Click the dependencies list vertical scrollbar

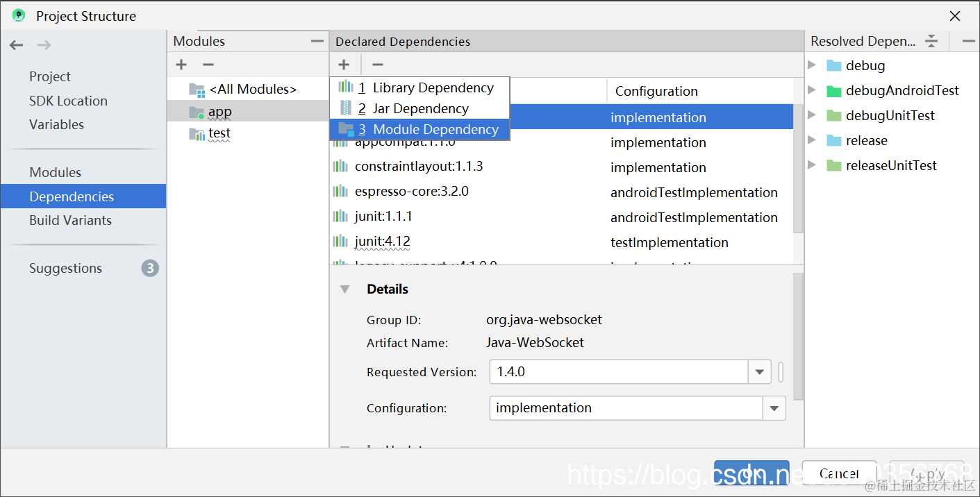798,167
